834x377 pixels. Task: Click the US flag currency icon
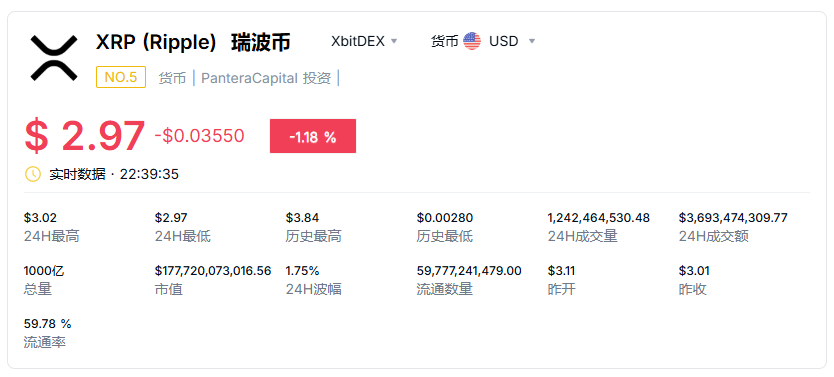[472, 41]
